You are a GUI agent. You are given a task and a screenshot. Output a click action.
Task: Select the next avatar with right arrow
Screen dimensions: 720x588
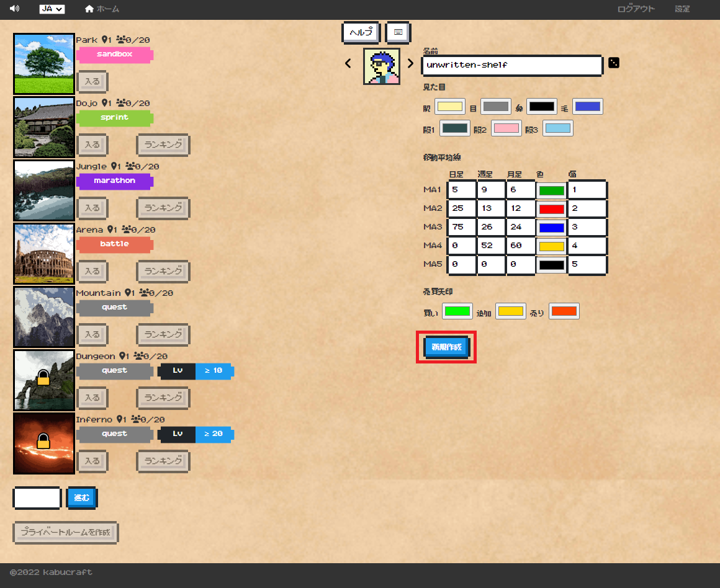pyautogui.click(x=410, y=63)
